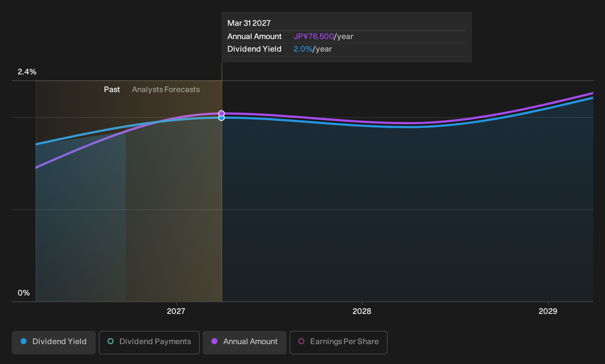
Task: Click the 2.0% dividend yield value
Action: click(303, 49)
